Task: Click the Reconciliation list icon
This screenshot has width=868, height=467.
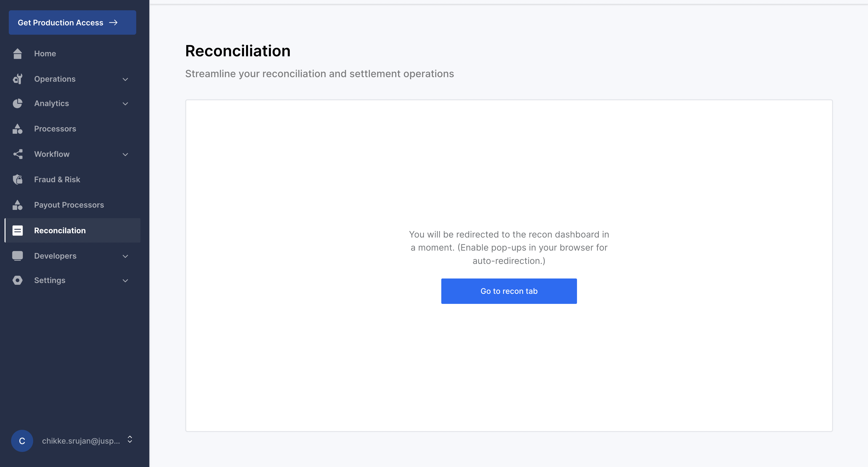Action: pos(18,230)
